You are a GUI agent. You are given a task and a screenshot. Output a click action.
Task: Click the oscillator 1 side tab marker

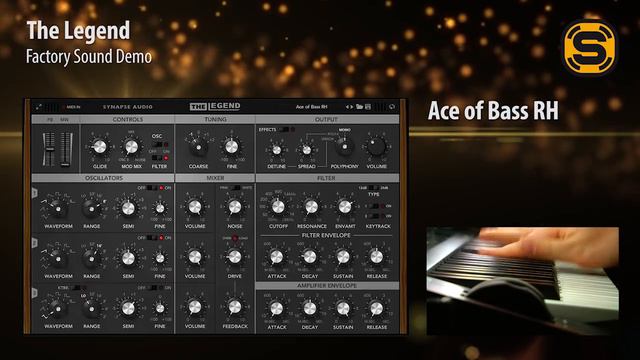click(35, 193)
